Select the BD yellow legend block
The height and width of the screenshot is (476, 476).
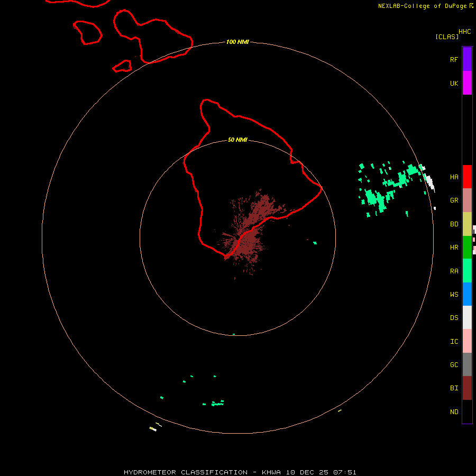pyautogui.click(x=467, y=224)
